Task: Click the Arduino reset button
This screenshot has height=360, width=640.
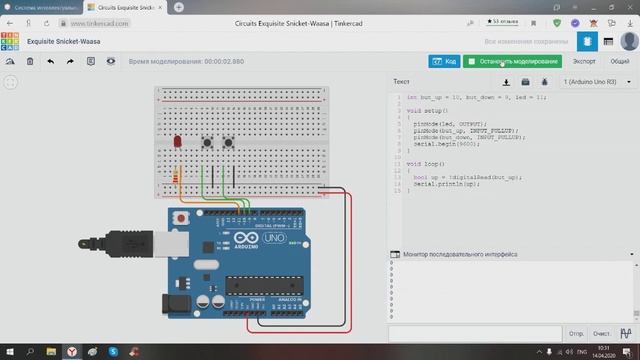Action: (x=181, y=218)
